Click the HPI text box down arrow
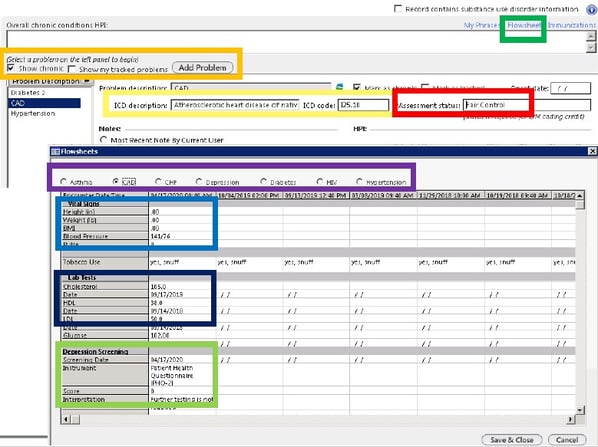The image size is (598, 447). [x=591, y=47]
